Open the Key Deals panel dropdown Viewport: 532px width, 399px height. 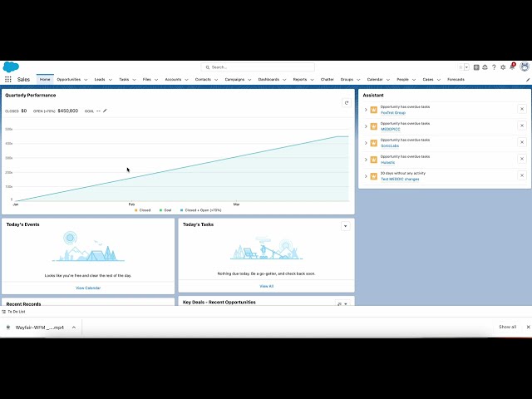342,303
